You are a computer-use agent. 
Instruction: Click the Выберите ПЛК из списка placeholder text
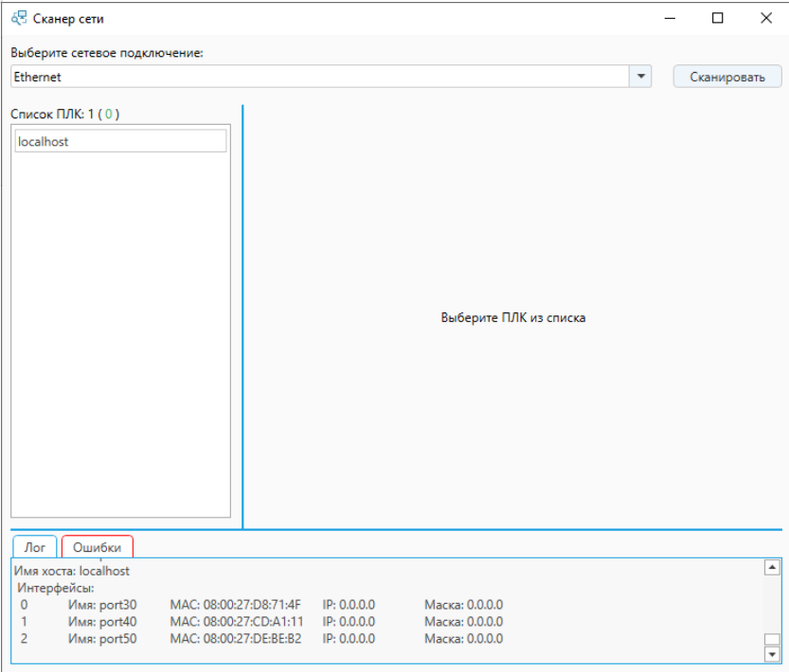[x=513, y=318]
